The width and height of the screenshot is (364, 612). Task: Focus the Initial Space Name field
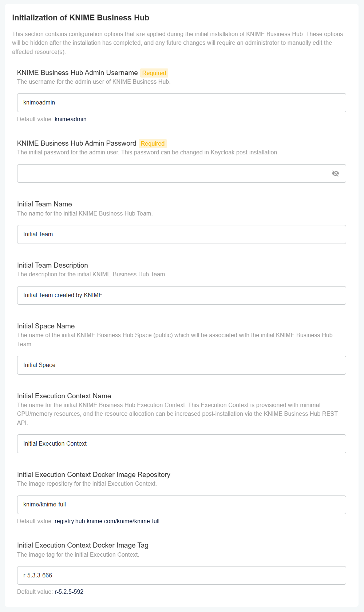tap(181, 365)
